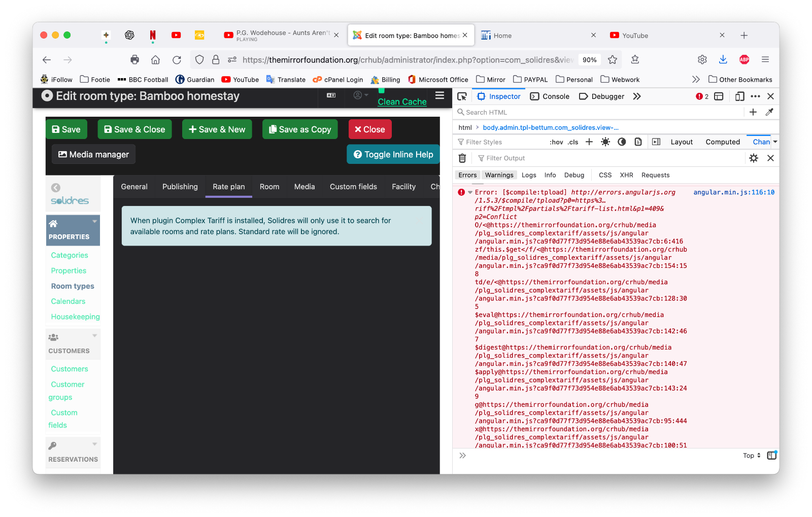
Task: Clear console output with trash icon
Action: (462, 158)
